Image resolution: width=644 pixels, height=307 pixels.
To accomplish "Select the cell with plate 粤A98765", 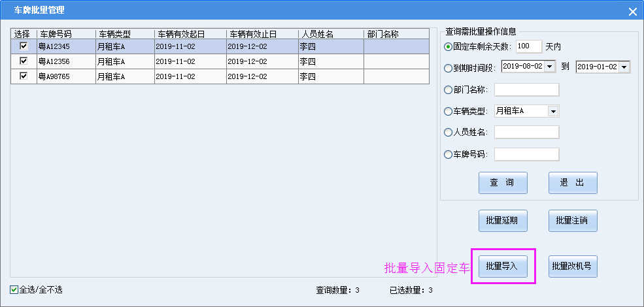I will (x=66, y=76).
